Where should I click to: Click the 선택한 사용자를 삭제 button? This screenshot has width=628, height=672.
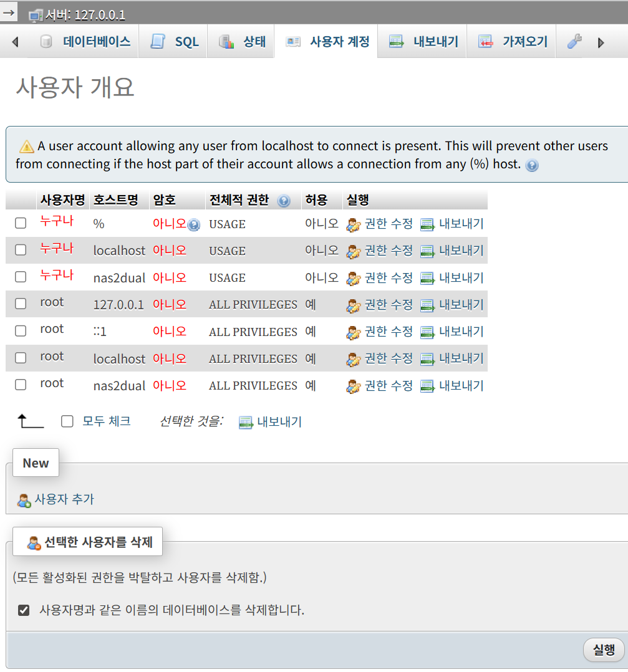point(87,541)
